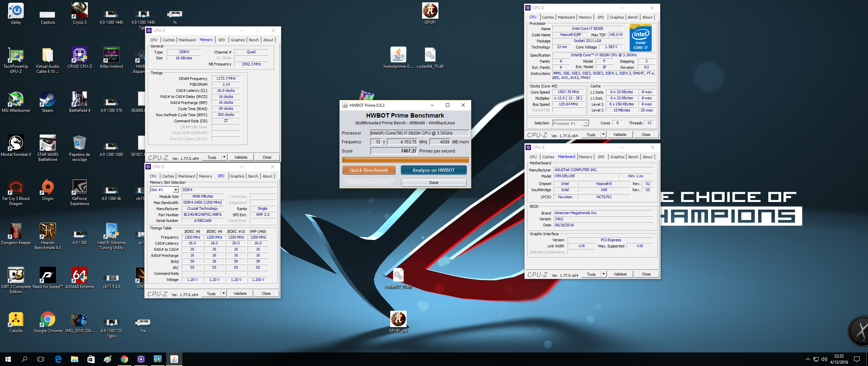868x366 pixels.
Task: Launch Steam from the desktop
Action: (47, 102)
